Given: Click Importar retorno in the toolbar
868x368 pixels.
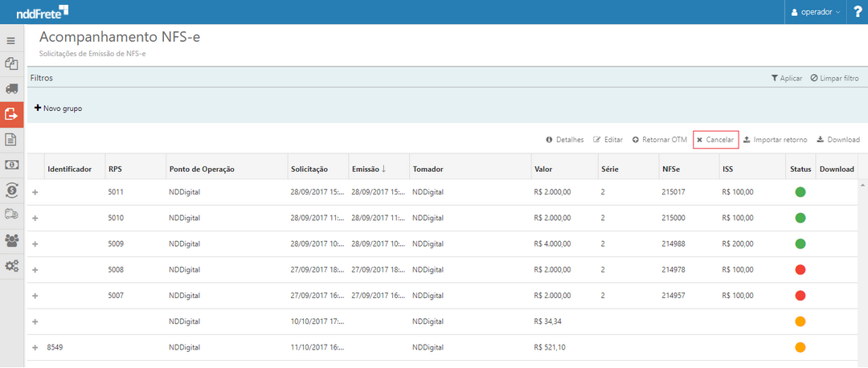Looking at the screenshot, I should tap(775, 140).
